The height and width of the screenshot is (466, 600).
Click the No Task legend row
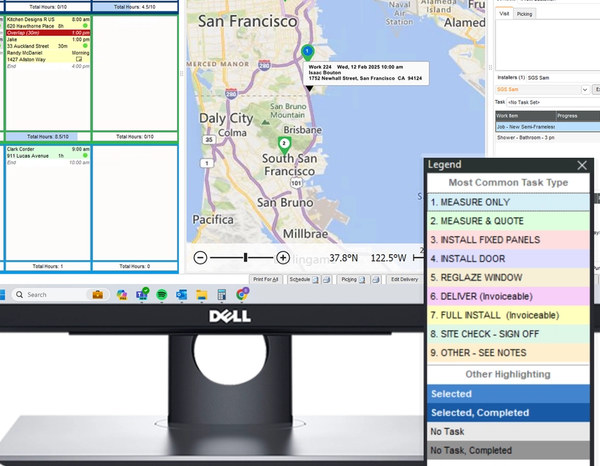508,431
